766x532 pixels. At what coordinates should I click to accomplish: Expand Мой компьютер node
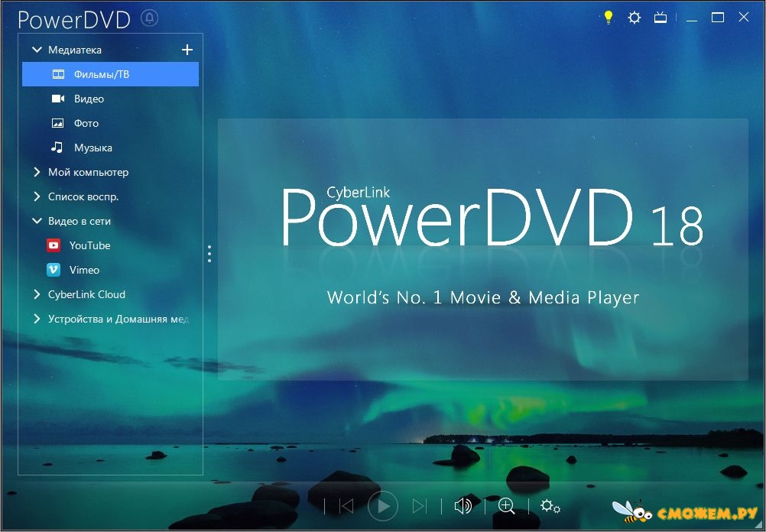pyautogui.click(x=37, y=172)
